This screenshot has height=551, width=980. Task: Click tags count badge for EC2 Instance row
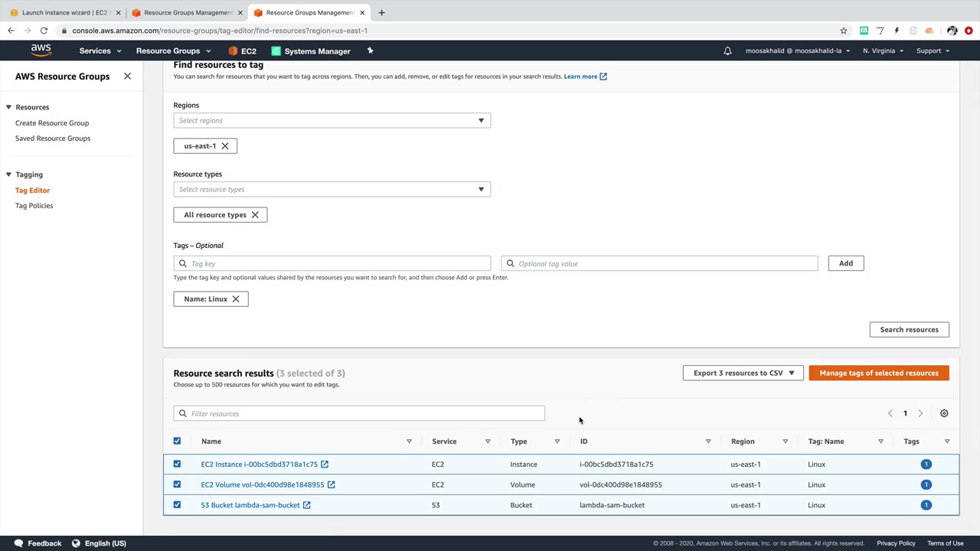click(926, 465)
